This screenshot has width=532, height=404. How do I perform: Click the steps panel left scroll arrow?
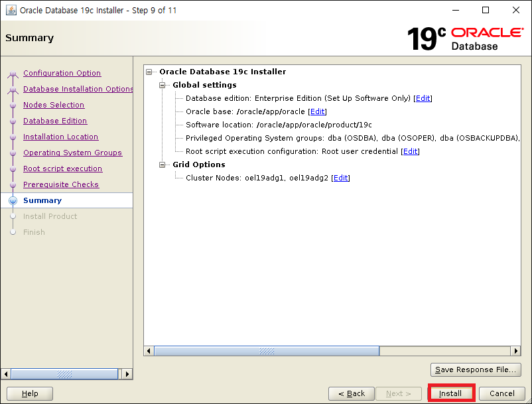click(x=6, y=374)
